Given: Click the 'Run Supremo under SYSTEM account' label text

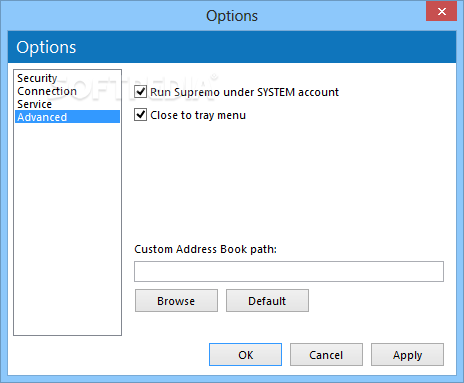Looking at the screenshot, I should coord(244,92).
